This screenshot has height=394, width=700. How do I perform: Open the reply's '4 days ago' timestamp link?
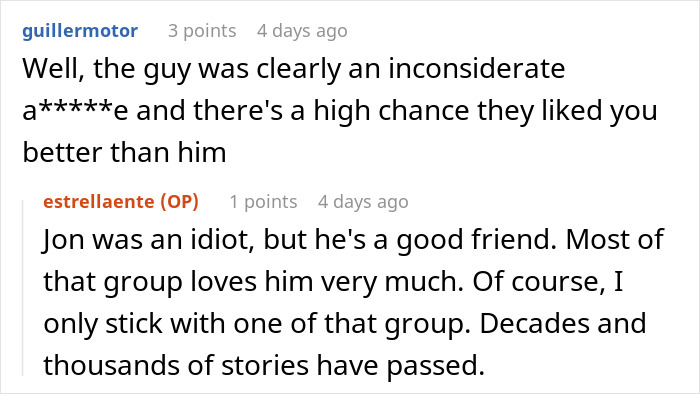click(363, 202)
